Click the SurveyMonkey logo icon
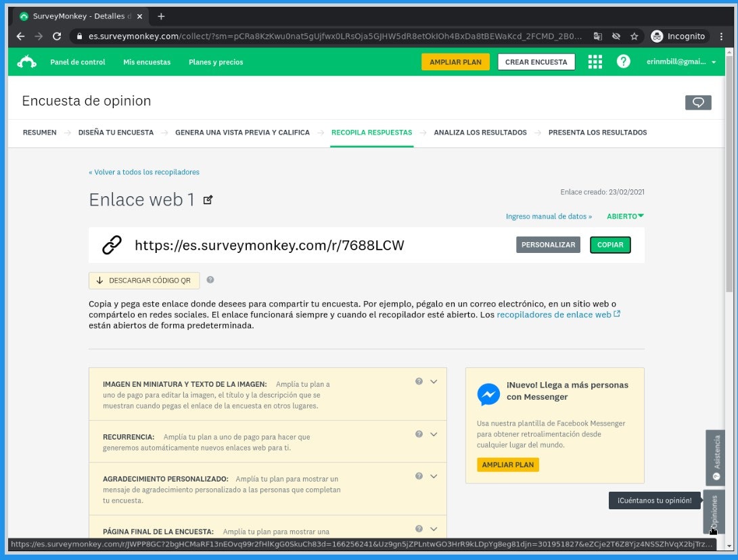This screenshot has height=560, width=738. pyautogui.click(x=27, y=62)
